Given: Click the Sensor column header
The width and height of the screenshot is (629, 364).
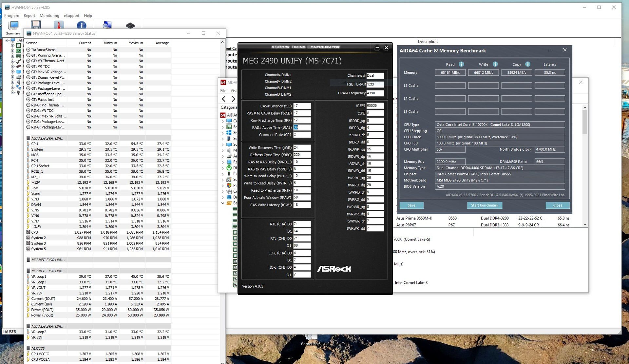Looking at the screenshot, I should point(46,43).
